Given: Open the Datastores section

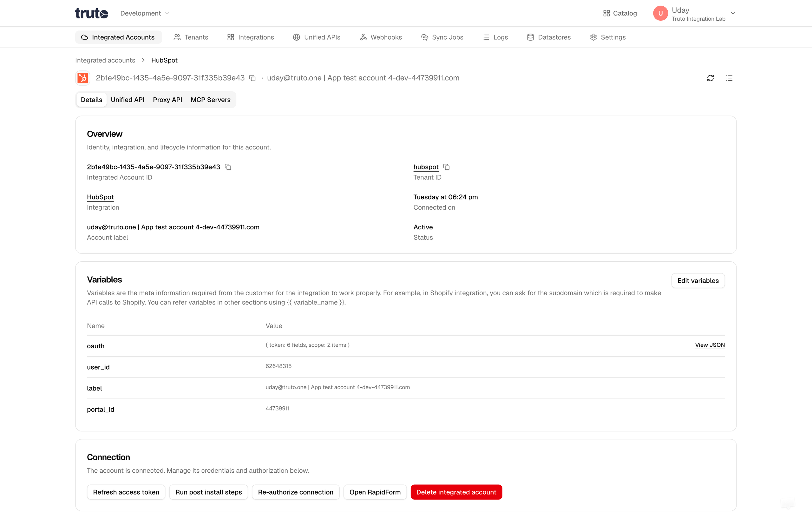Looking at the screenshot, I should tap(548, 37).
